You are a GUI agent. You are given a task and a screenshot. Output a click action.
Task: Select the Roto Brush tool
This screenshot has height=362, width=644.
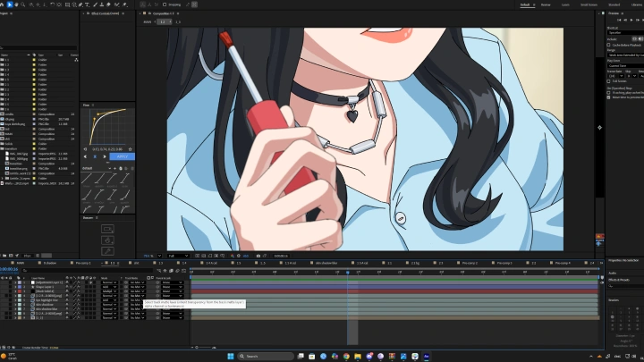(117, 4)
